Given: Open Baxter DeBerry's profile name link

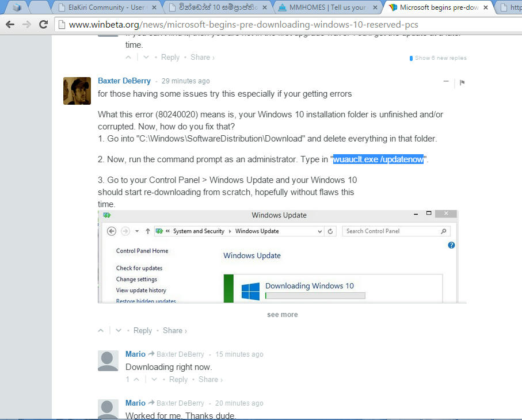Looking at the screenshot, I should [124, 81].
